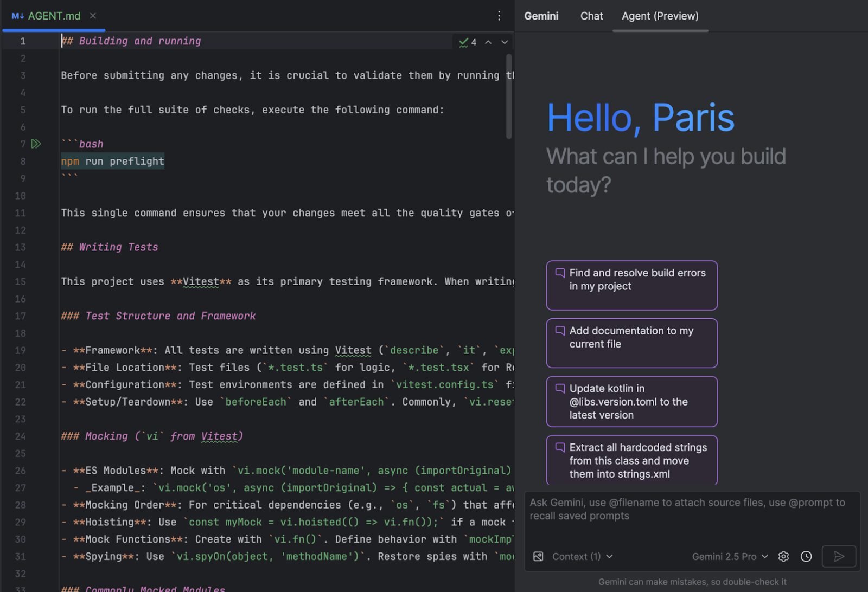Click the line beginning '**Setup/Teardown**'
The height and width of the screenshot is (592, 868).
288,402
